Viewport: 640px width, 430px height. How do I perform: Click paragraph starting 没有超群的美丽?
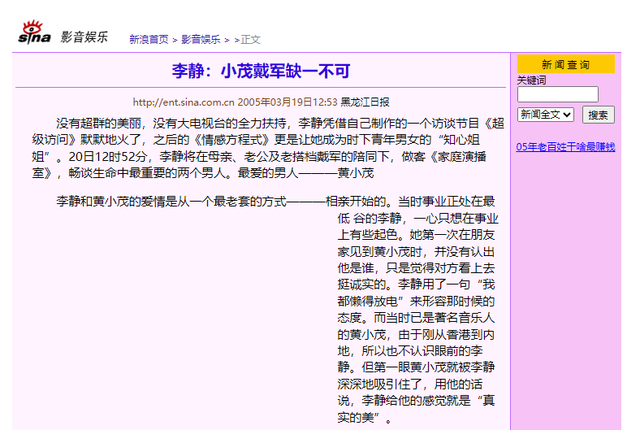pos(268,148)
